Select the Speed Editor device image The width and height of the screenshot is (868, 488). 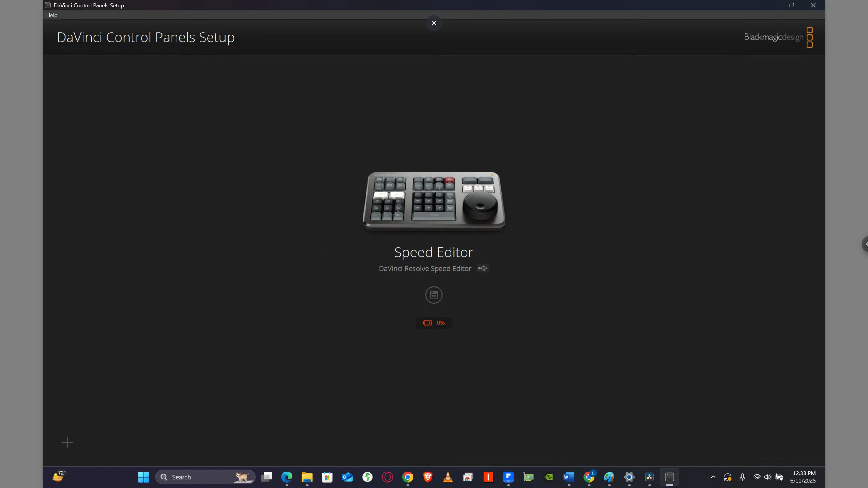[434, 201]
